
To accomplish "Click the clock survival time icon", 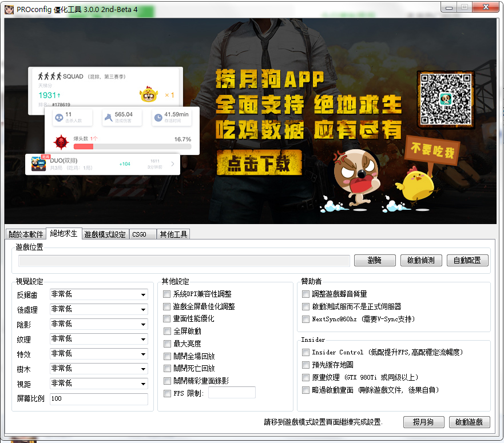I will coord(158,118).
